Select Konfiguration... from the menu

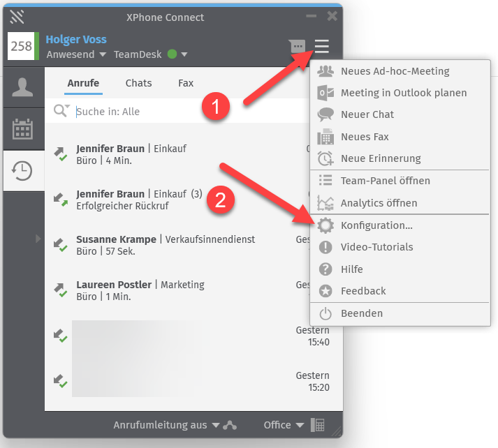(x=376, y=225)
